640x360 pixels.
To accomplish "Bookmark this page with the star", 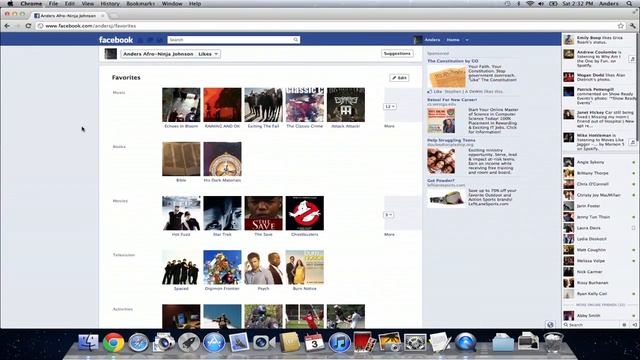I will (620, 26).
